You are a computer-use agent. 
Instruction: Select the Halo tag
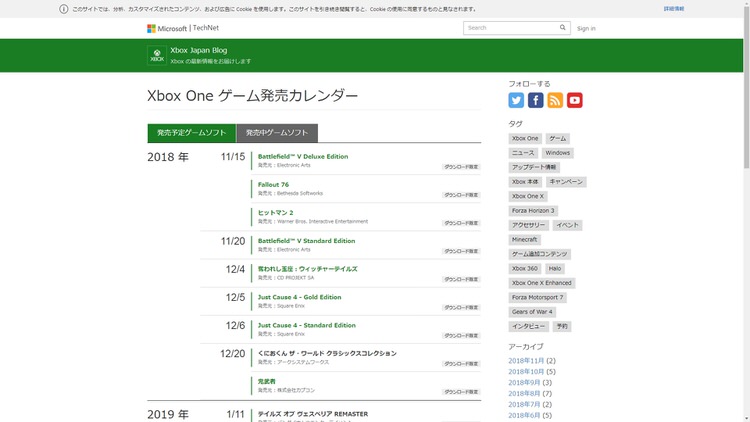pyautogui.click(x=555, y=268)
